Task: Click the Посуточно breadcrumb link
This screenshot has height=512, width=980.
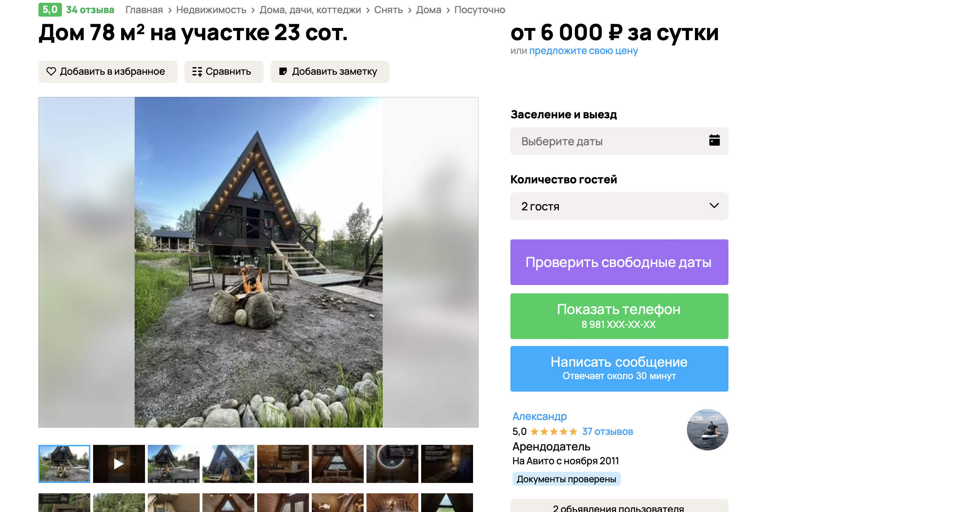Action: pos(479,10)
